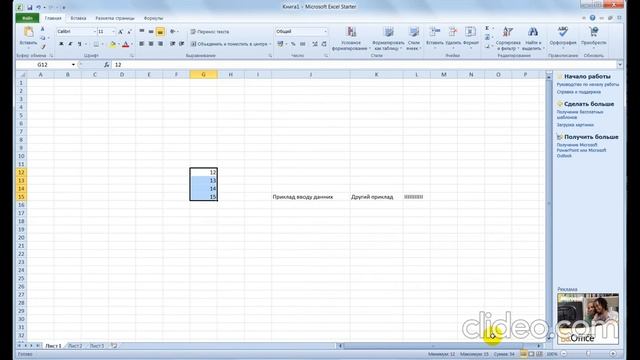Open the Calibri font name dropdown

pos(95,31)
